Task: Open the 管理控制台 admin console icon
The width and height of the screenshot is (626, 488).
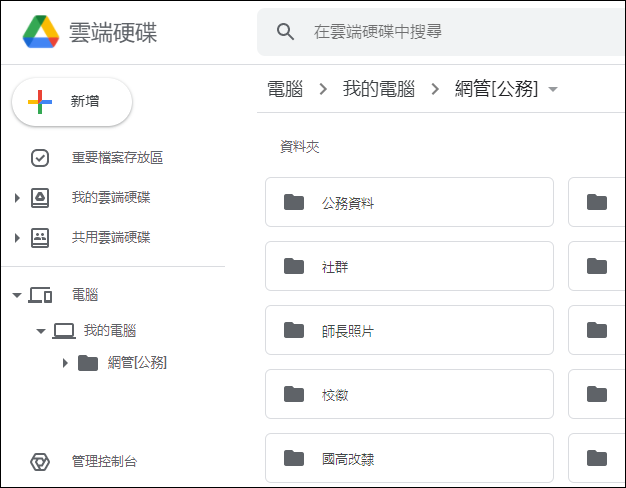Action: (x=40, y=462)
